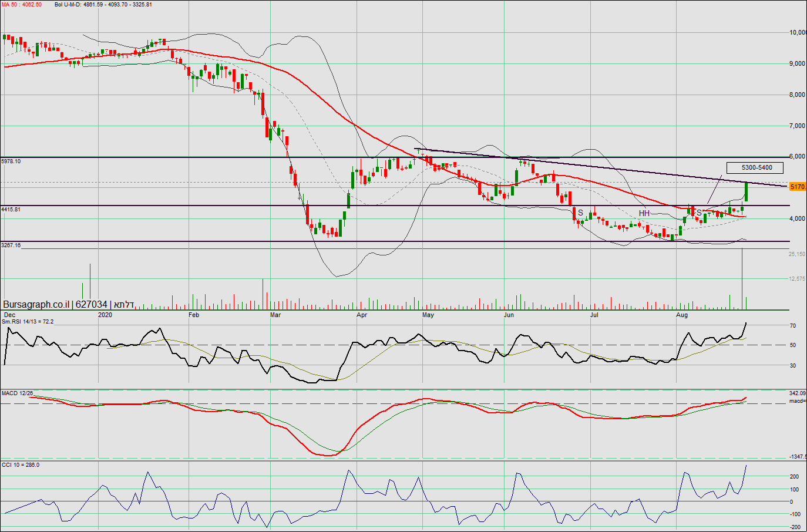Click the macd= label on right axis
This screenshot has width=807, height=532.
click(x=798, y=401)
